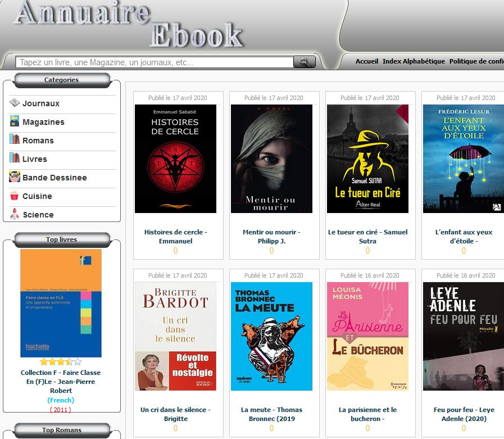Click title link Feu pour feu - Leye Adenle
Screen dimensions: 504x439
pyautogui.click(x=464, y=414)
